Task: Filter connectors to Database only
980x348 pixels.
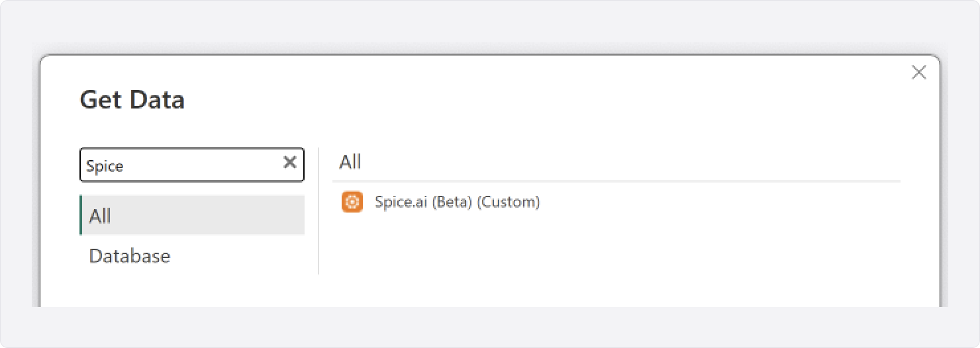Action: 129,256
